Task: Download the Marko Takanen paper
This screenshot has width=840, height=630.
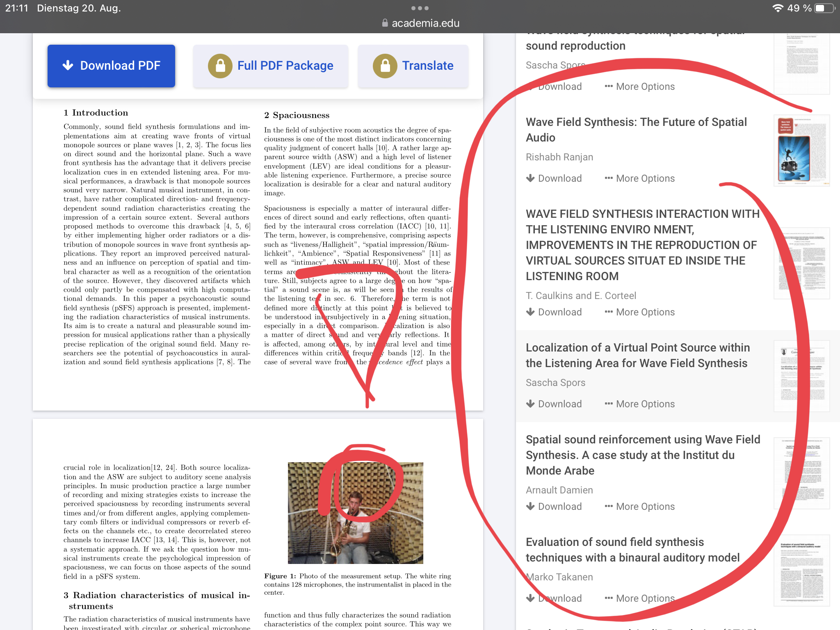Action: click(554, 598)
